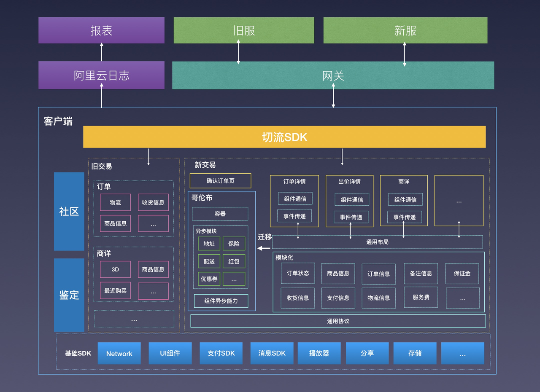This screenshot has width=540, height=392.
Task: Click the 商详 group title in 旧交易
Action: pos(104,254)
